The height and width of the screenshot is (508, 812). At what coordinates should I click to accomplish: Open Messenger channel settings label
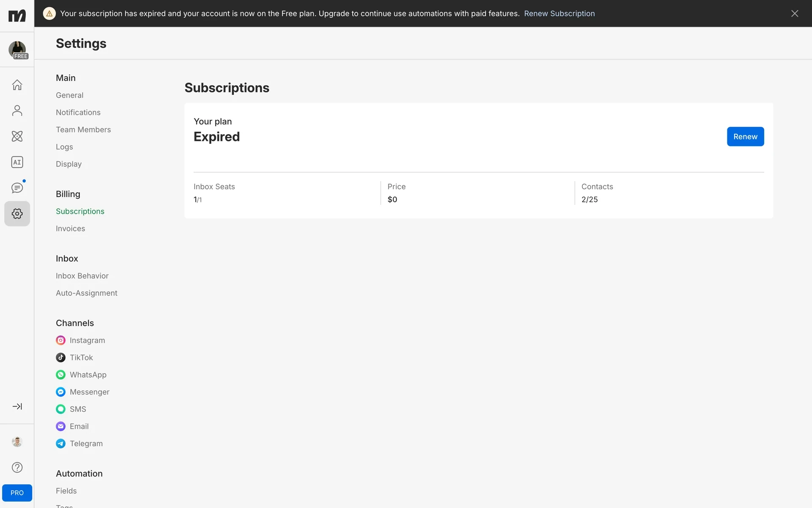[x=90, y=392]
